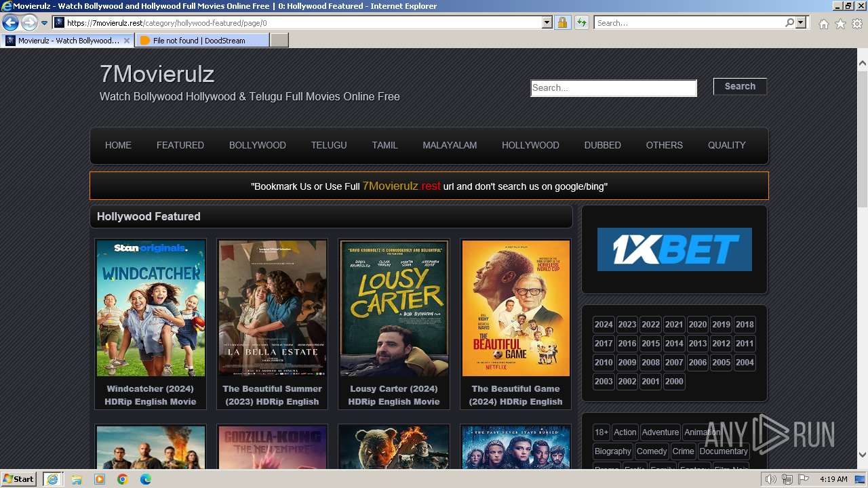Click the Home icon in IE toolbar

click(823, 24)
